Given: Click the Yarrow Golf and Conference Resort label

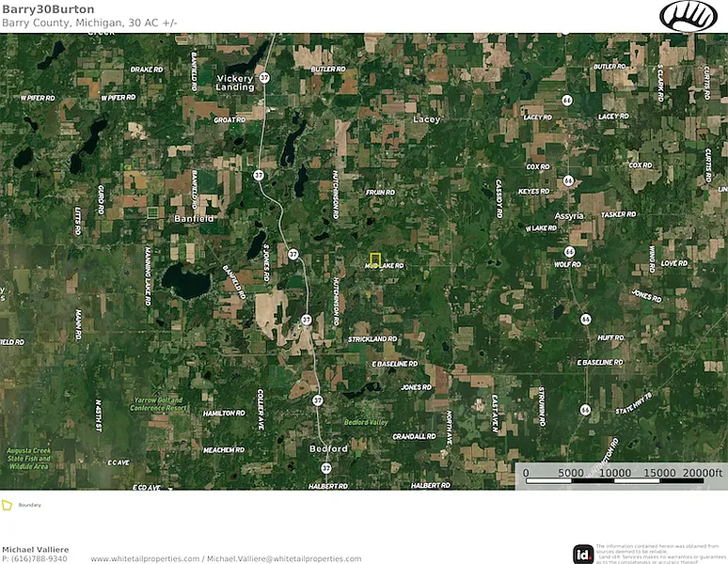Looking at the screenshot, I should pos(158,404).
